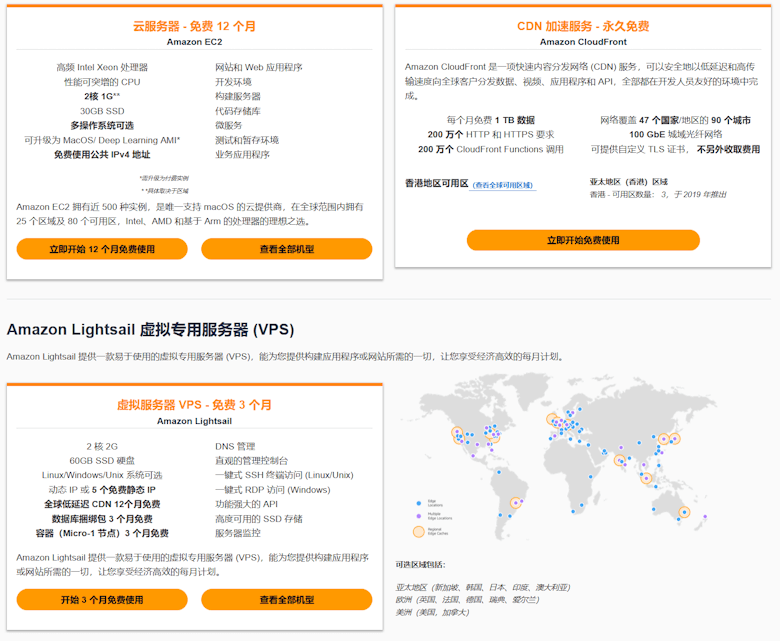Click 2 核 2G Lightsail spec
Viewport: 780px width, 641px height.
click(102, 446)
